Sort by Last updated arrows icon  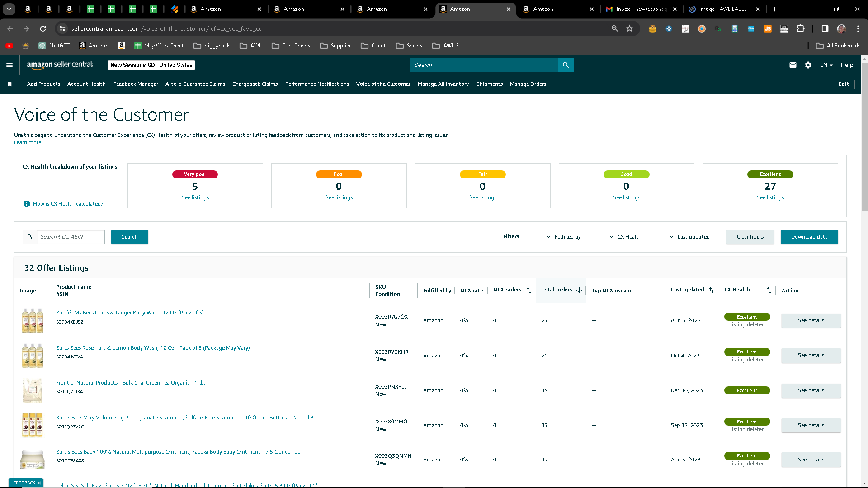pos(712,290)
